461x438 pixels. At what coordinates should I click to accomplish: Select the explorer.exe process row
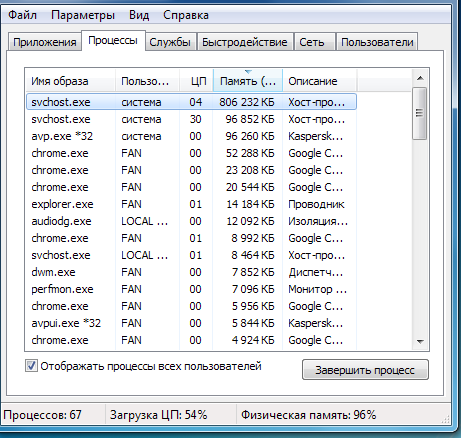coord(191,204)
